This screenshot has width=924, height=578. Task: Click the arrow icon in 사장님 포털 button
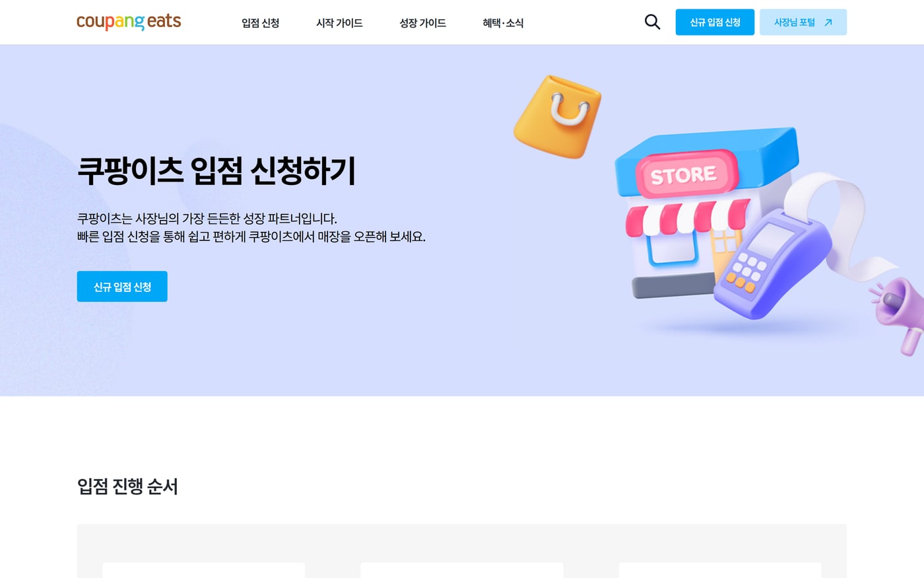(828, 22)
